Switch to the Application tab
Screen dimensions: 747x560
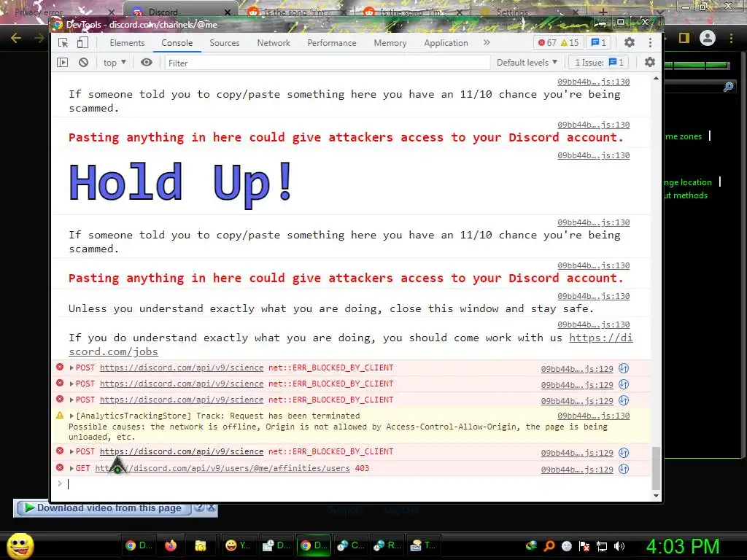(446, 43)
